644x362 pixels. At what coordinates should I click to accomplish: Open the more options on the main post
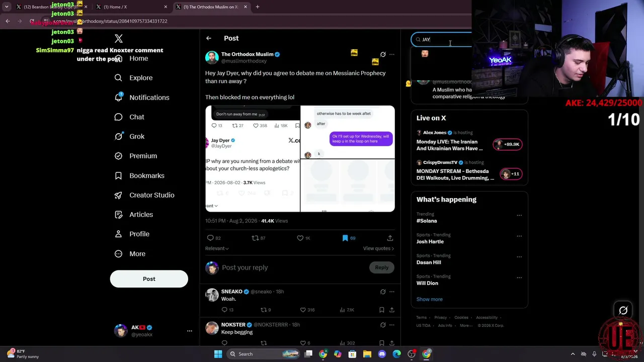[x=392, y=54]
